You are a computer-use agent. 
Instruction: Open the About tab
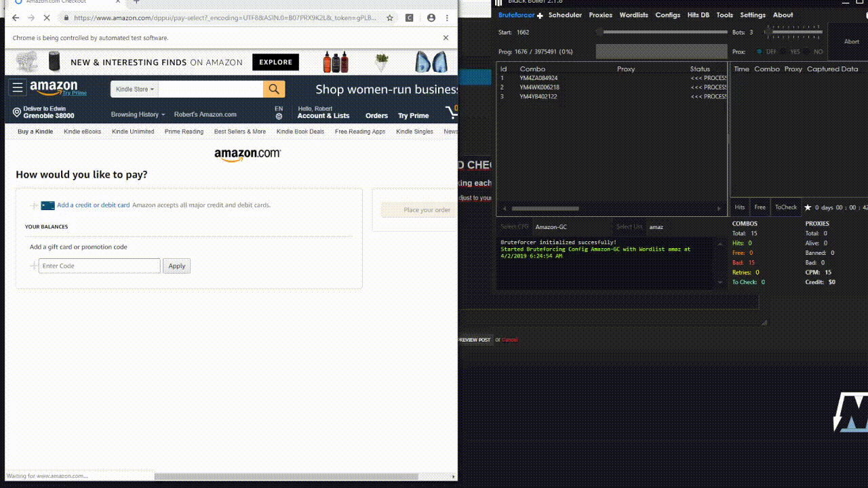click(x=783, y=15)
